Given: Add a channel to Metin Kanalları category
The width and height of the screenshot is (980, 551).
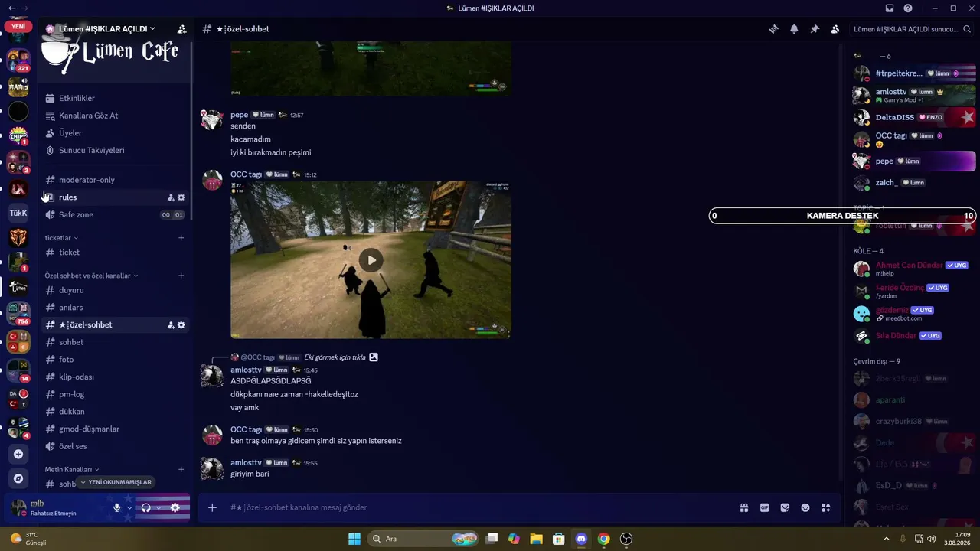Looking at the screenshot, I should click(181, 469).
